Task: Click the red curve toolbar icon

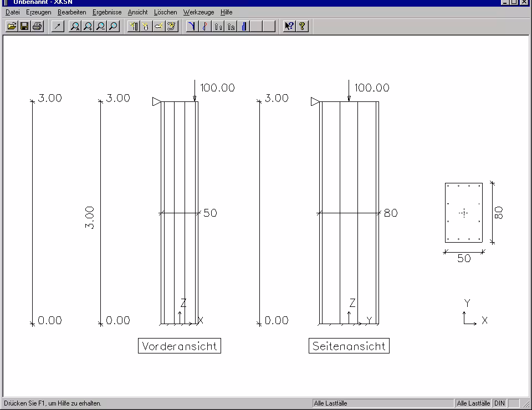Action: [x=204, y=26]
